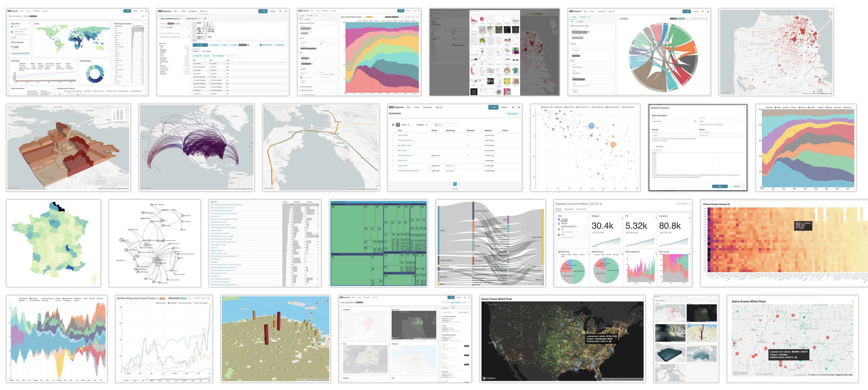Open language flag selector on Dashboards list page

tap(513, 108)
